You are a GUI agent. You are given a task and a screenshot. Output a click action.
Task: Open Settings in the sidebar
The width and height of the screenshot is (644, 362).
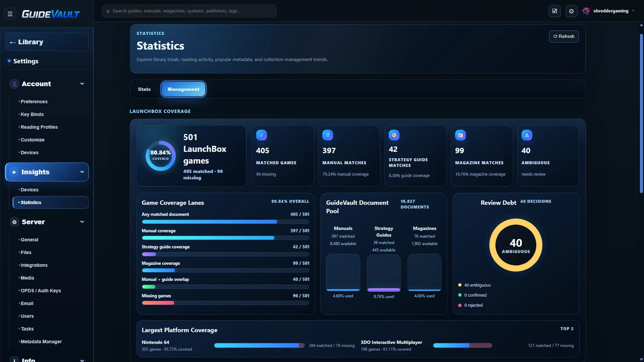pos(26,61)
